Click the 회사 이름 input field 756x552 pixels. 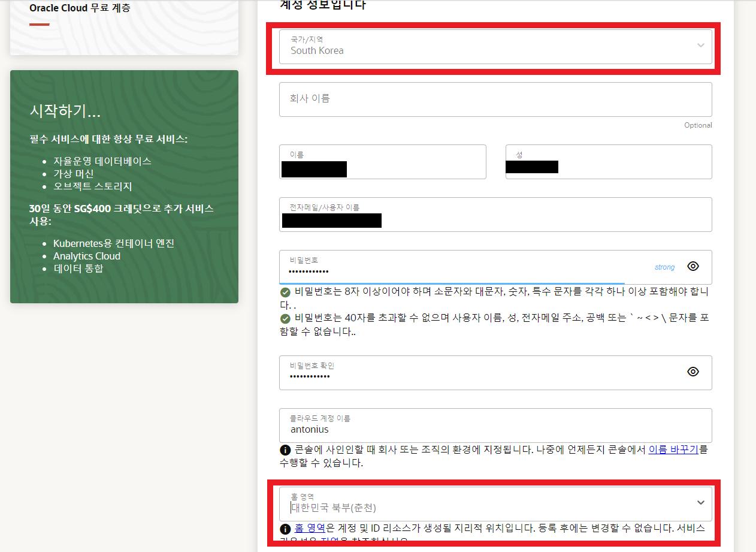pyautogui.click(x=495, y=99)
